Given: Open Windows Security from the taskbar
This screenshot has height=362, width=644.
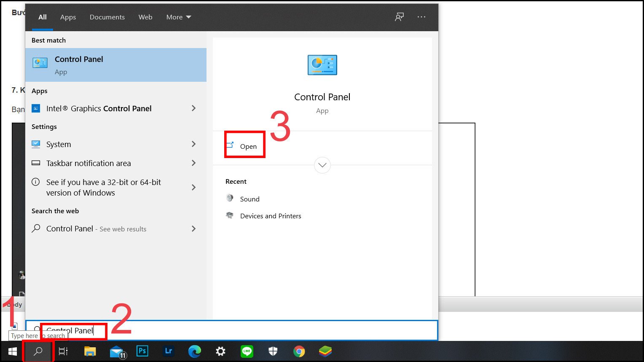Looking at the screenshot, I should click(x=273, y=351).
